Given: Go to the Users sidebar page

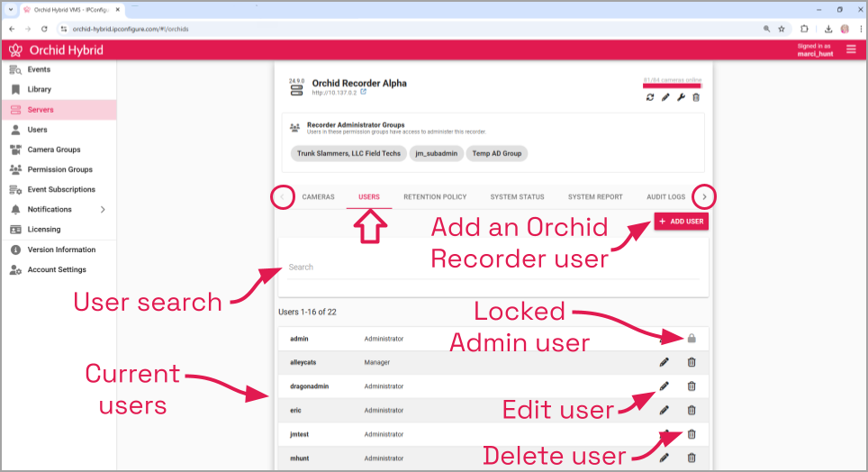Looking at the screenshot, I should pyautogui.click(x=37, y=130).
